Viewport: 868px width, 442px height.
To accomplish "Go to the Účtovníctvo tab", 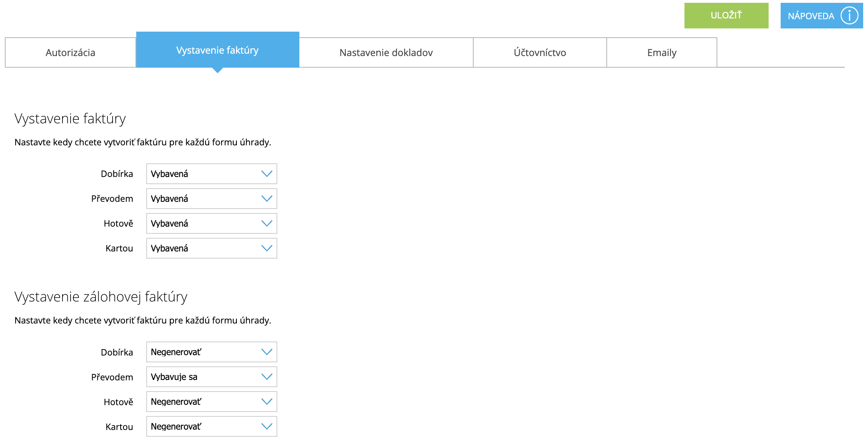I will point(540,52).
